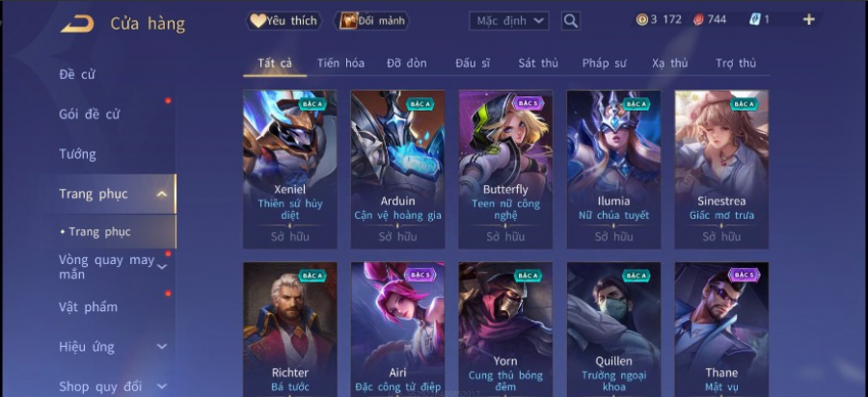Expand the Shop quy đổi section
This screenshot has height=397, width=868.
pyautogui.click(x=162, y=386)
